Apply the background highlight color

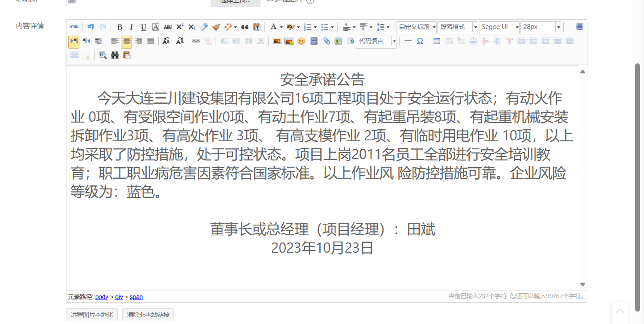point(290,27)
